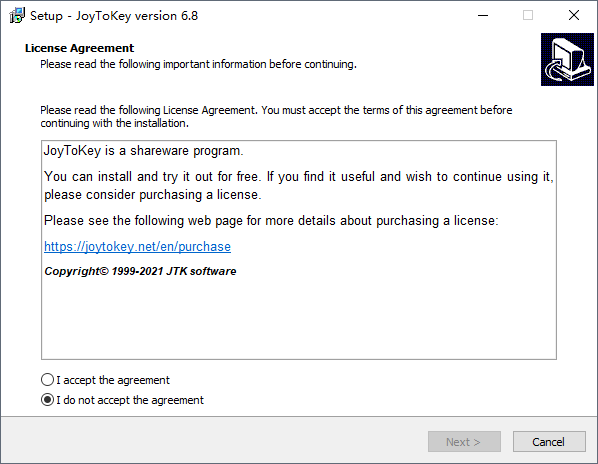This screenshot has width=598, height=464.
Task: Click blank area inside license text box
Action: coord(299,316)
